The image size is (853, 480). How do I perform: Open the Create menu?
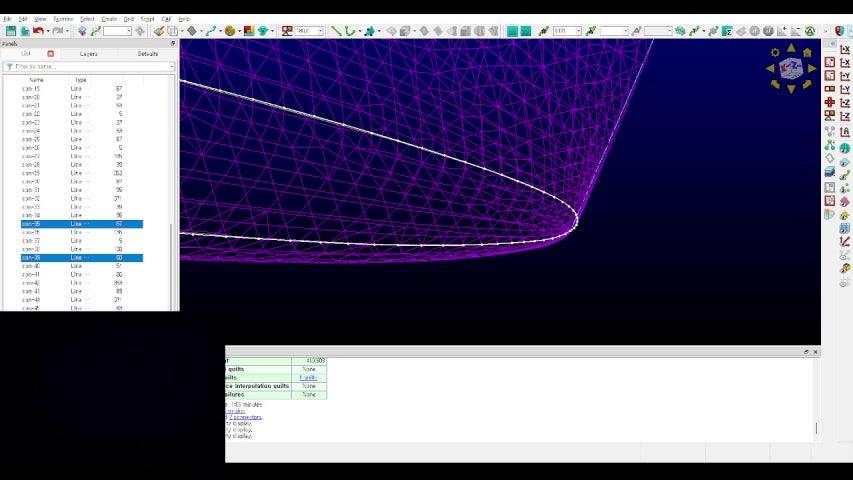109,19
